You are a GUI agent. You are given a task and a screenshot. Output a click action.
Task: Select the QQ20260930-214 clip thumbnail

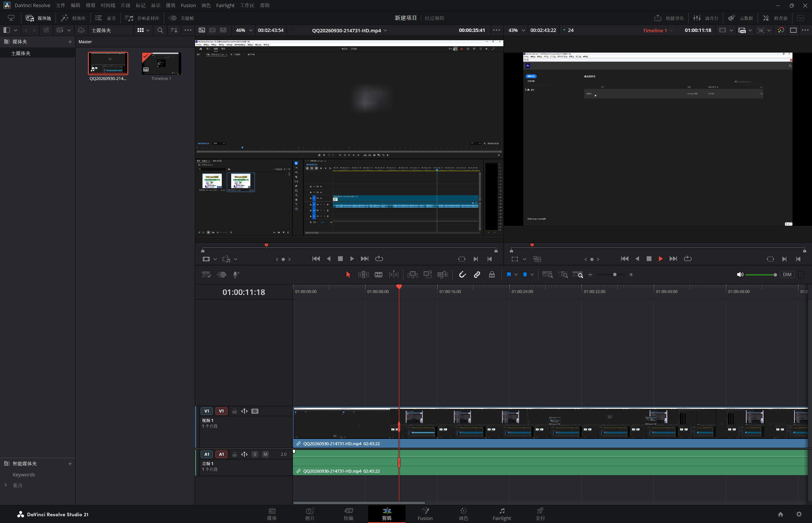tap(108, 63)
